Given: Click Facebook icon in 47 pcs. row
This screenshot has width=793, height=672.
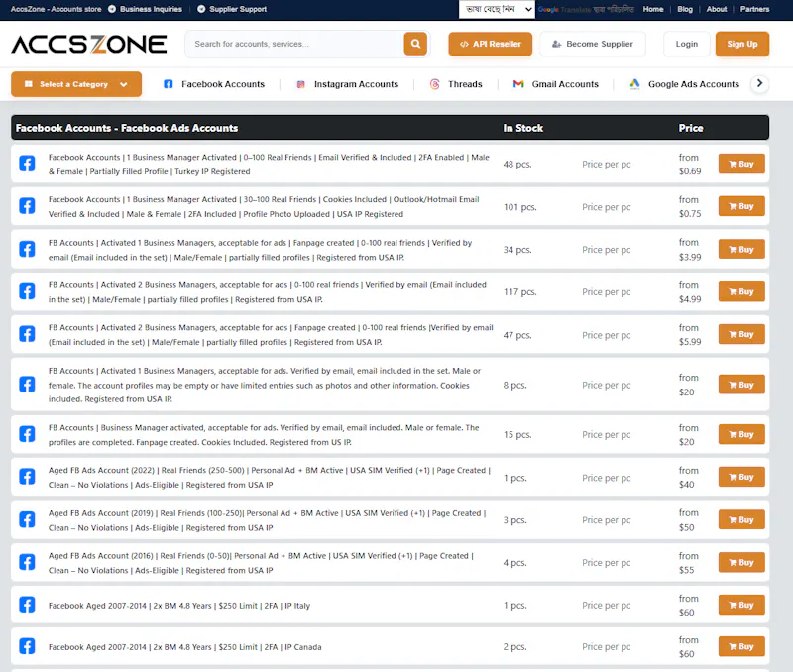Looking at the screenshot, I should pyautogui.click(x=28, y=334).
